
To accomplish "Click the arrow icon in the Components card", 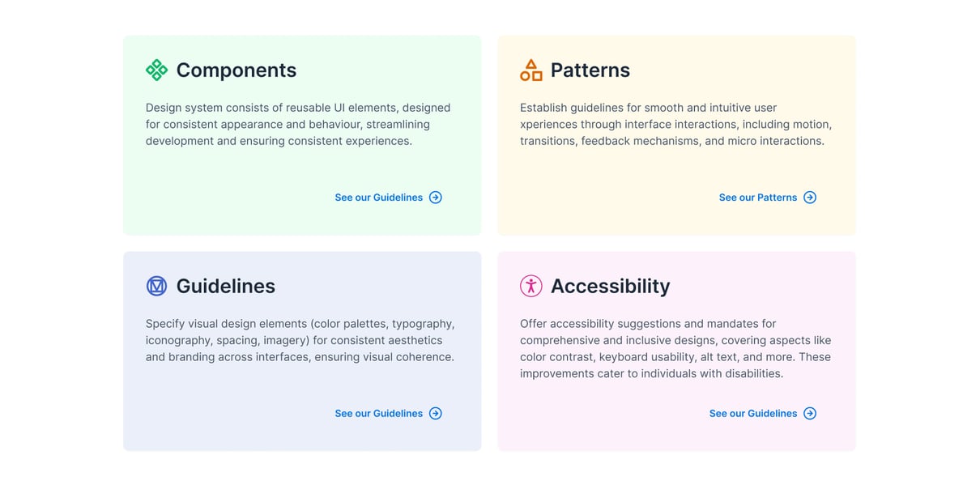I will pyautogui.click(x=436, y=197).
